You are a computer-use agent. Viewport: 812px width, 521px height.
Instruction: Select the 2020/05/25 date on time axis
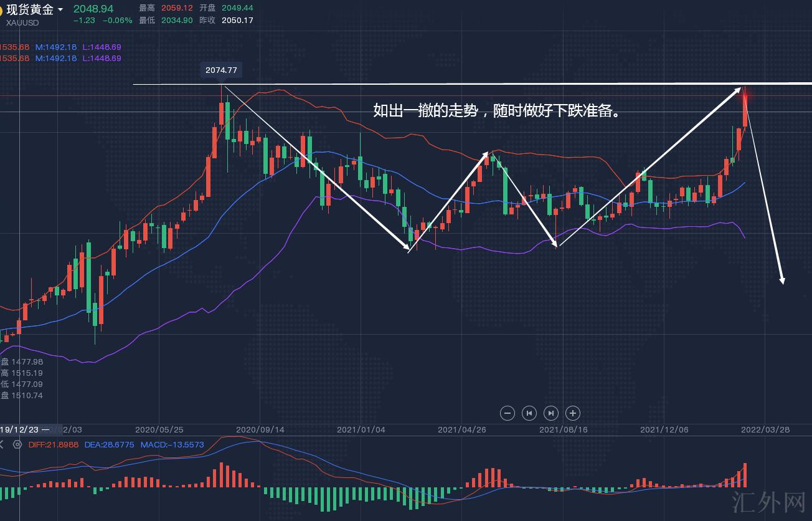[x=159, y=429]
